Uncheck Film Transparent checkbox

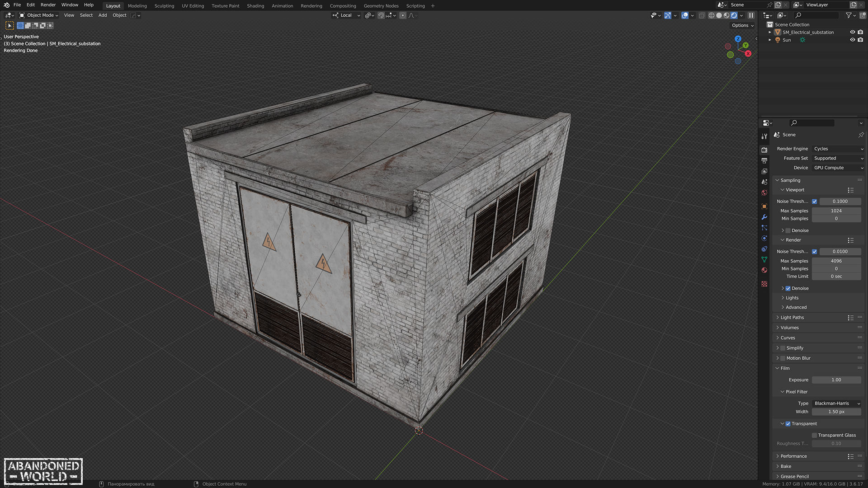click(x=788, y=424)
